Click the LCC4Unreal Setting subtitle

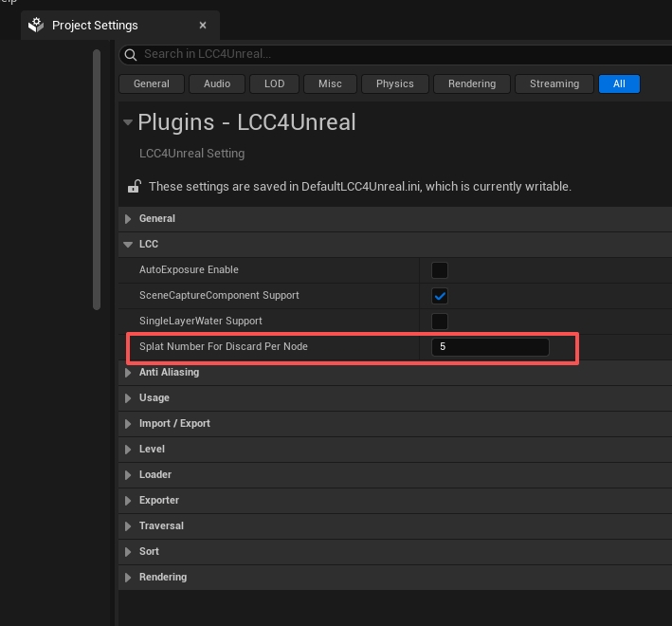point(192,154)
